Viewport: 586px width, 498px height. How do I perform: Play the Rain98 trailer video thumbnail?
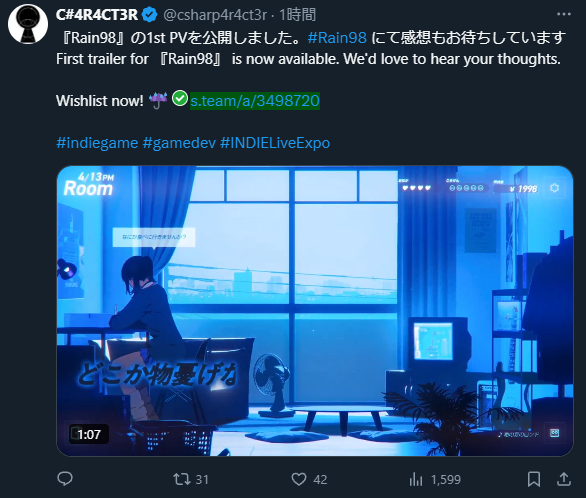[x=315, y=311]
